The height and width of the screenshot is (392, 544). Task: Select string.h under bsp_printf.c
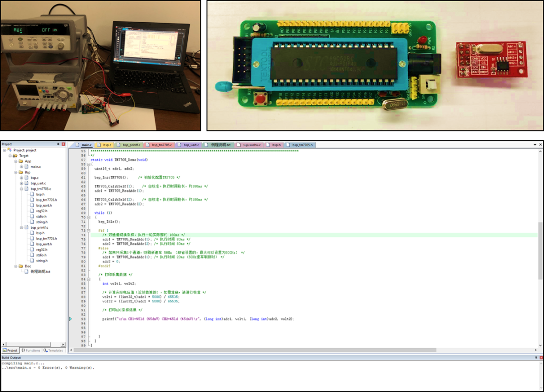[x=42, y=261]
